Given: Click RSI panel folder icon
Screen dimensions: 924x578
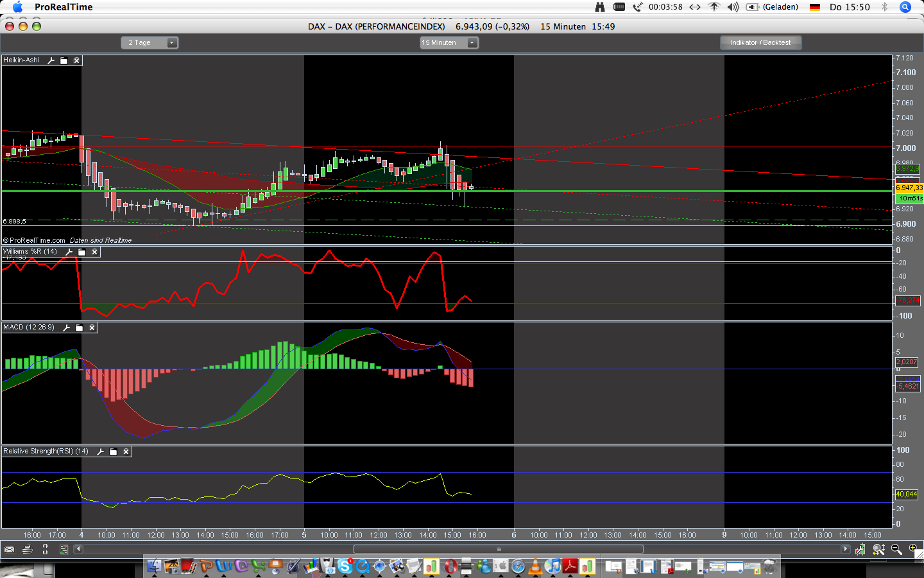Looking at the screenshot, I should (x=113, y=451).
